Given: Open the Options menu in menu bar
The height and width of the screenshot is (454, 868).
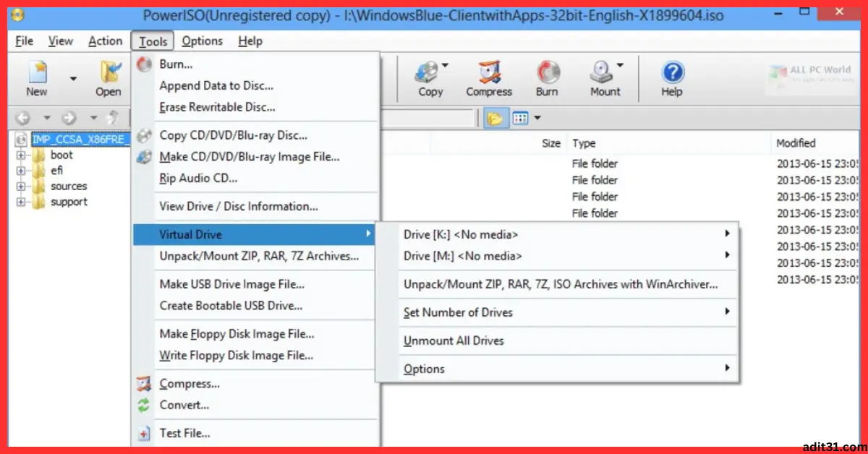Looking at the screenshot, I should [203, 41].
